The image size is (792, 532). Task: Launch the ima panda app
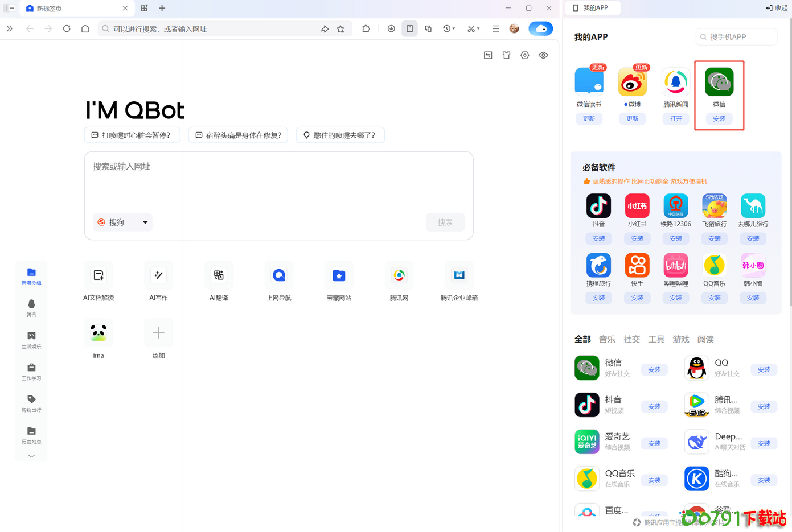tap(98, 332)
